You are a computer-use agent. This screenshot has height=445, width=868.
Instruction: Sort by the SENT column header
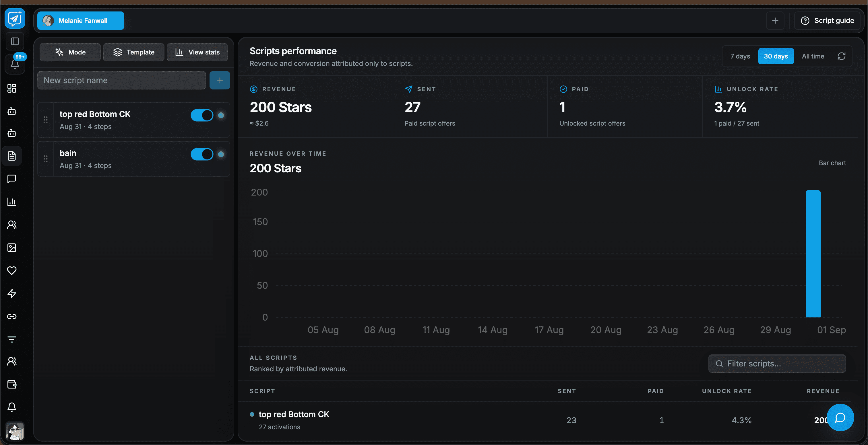pos(567,391)
